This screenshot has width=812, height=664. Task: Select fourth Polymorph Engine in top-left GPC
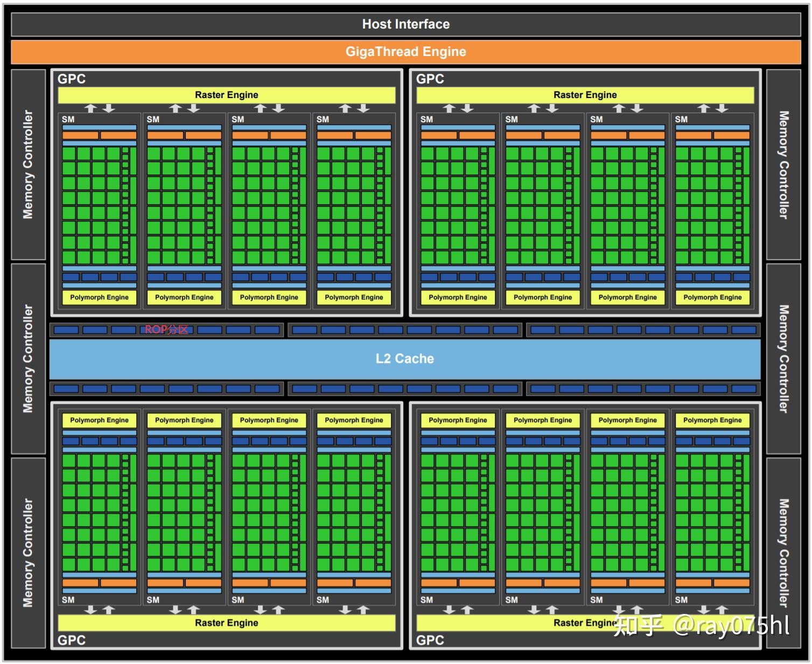[x=354, y=297]
